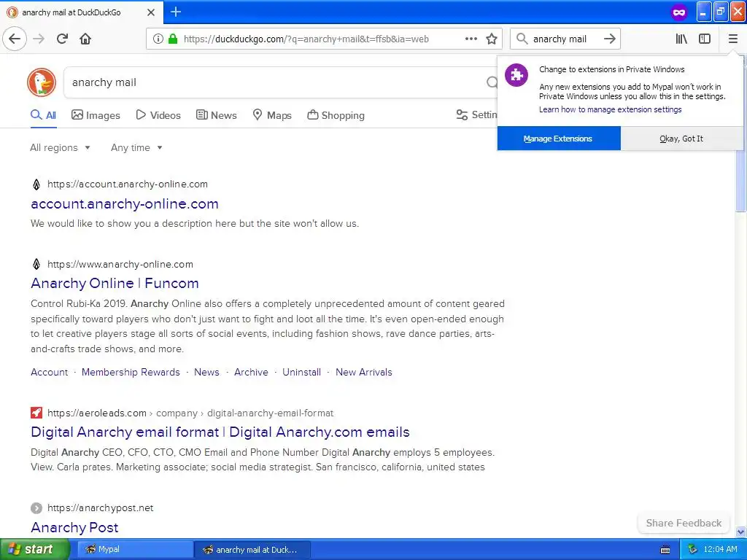Open the hamburger application menu

[x=732, y=39]
